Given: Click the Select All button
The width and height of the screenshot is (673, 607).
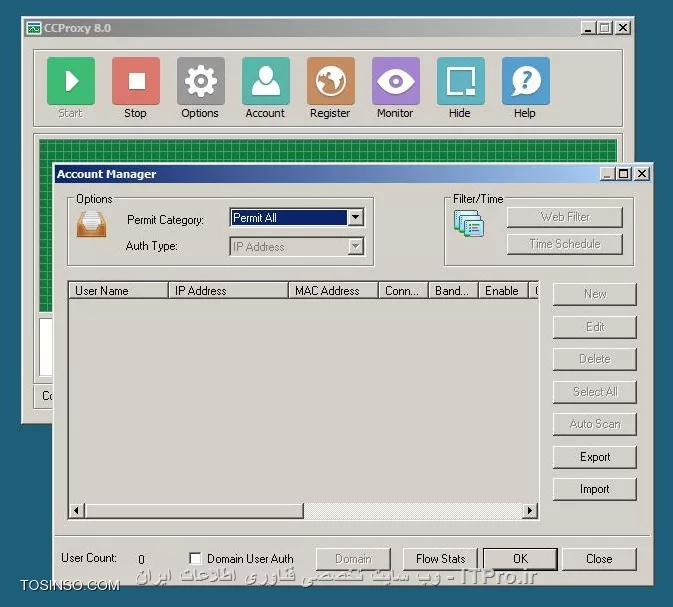Looking at the screenshot, I should coord(594,392).
